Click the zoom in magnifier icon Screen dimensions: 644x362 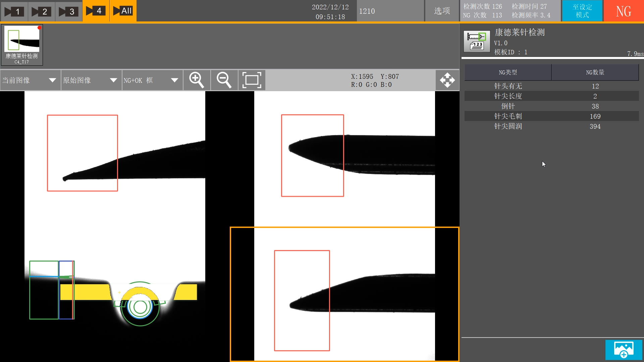coord(197,80)
